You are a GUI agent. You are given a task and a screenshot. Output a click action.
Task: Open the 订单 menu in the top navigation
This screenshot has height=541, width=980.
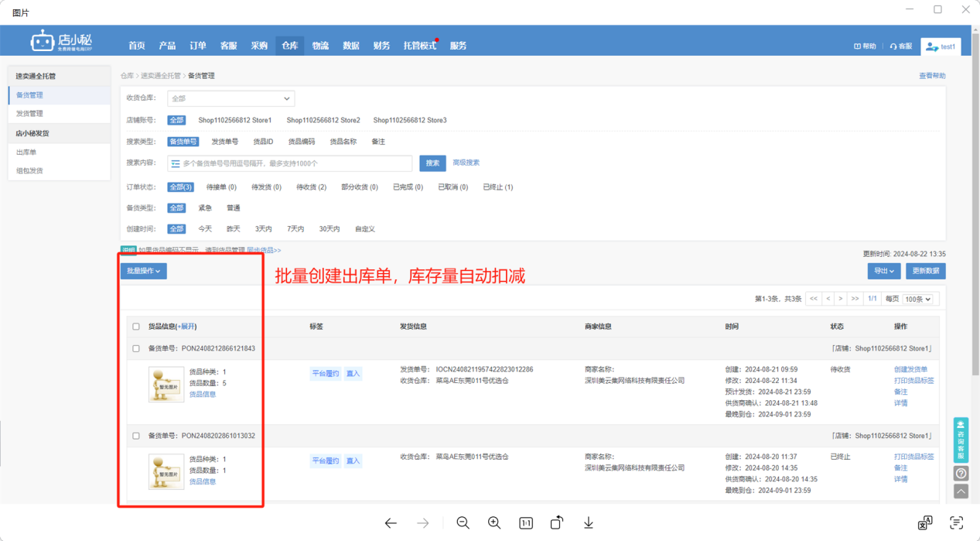(x=198, y=46)
